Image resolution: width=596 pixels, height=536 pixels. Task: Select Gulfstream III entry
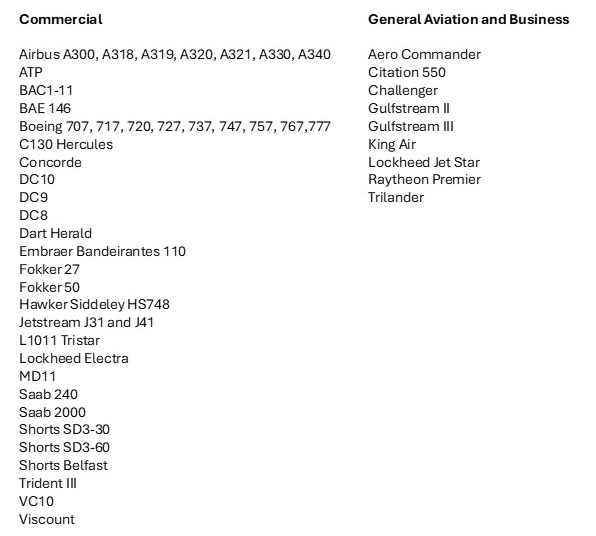(x=411, y=127)
